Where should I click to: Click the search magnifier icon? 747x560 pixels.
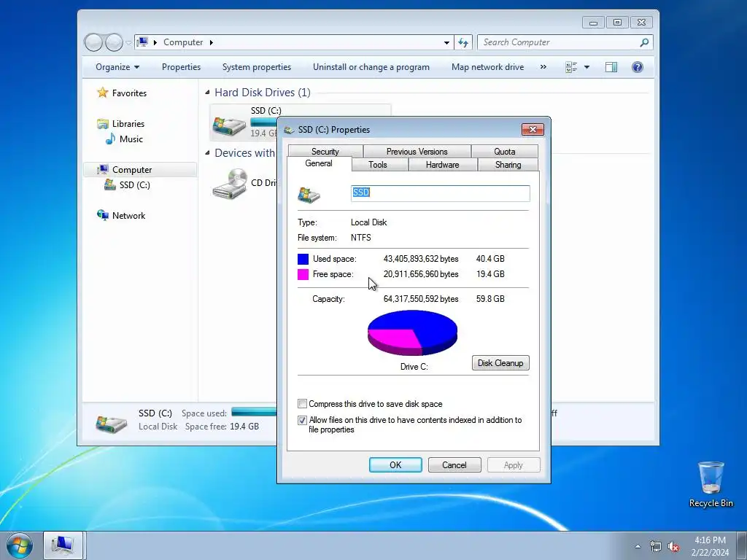point(644,42)
